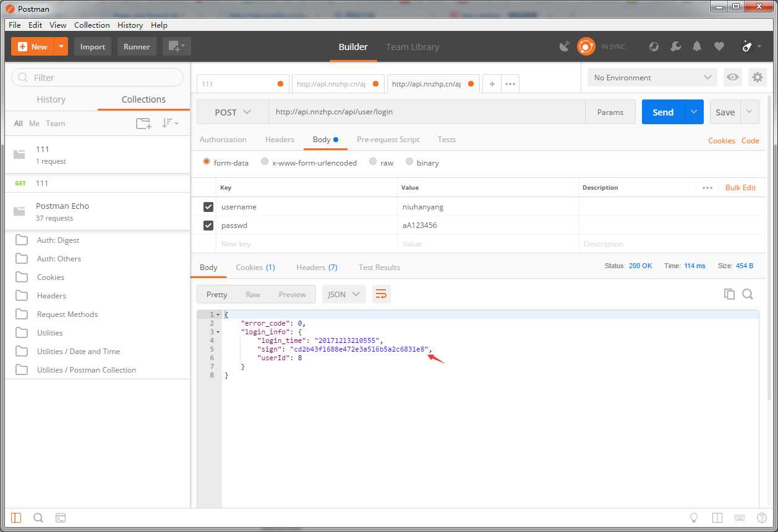Add a new request tab with plus

492,83
